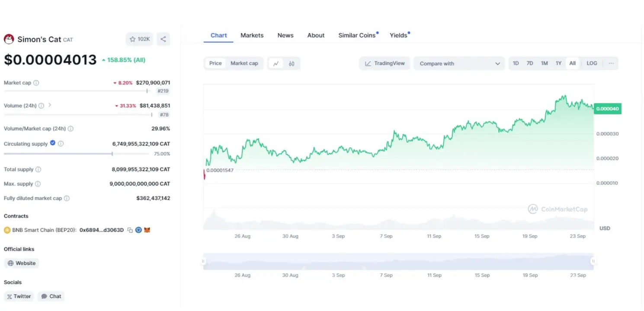Click the #219 market cap rank badge
644x311 pixels.
coord(163,91)
